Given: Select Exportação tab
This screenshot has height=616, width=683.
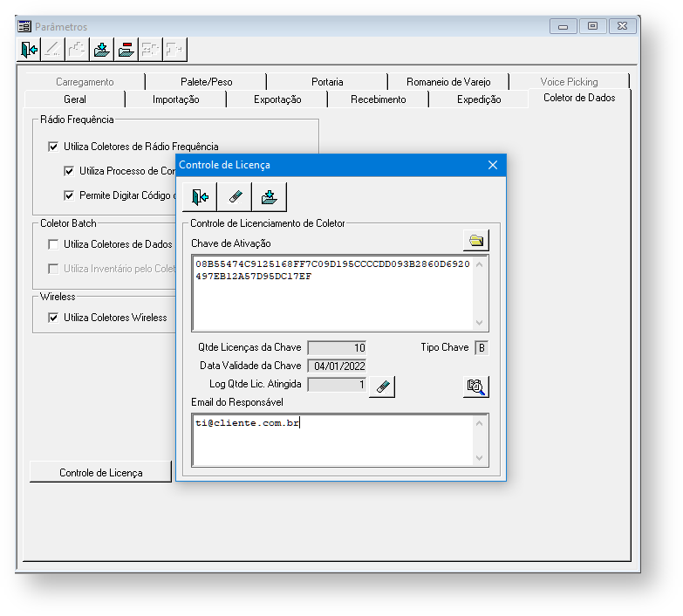Looking at the screenshot, I should [277, 99].
